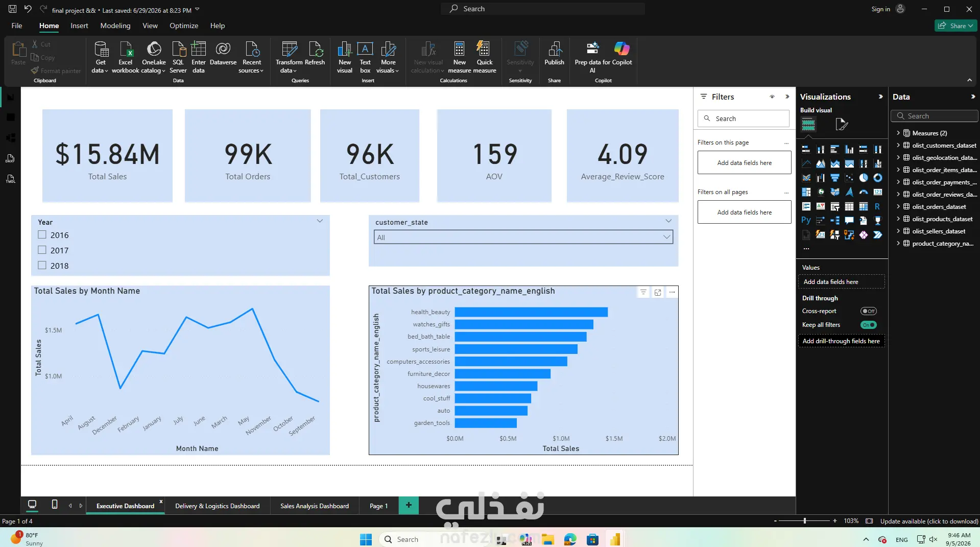Screen dimensions: 980x547
Task: Check the 2016 year checkbox
Action: [x=42, y=235]
